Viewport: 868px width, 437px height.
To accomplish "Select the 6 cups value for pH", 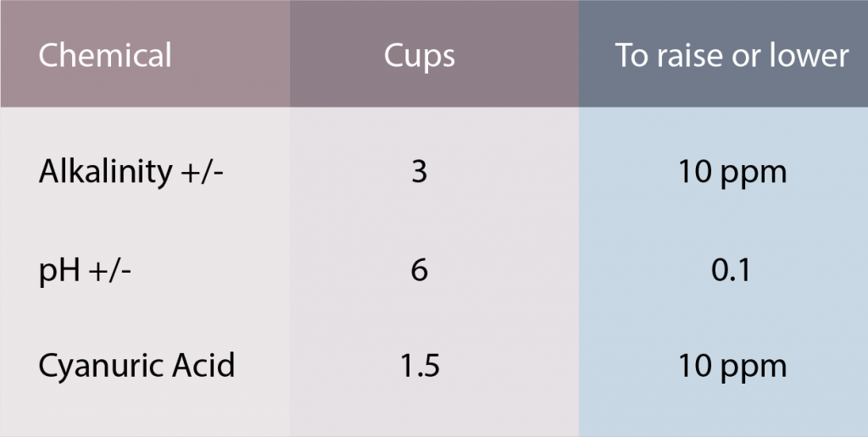I will pyautogui.click(x=419, y=270).
